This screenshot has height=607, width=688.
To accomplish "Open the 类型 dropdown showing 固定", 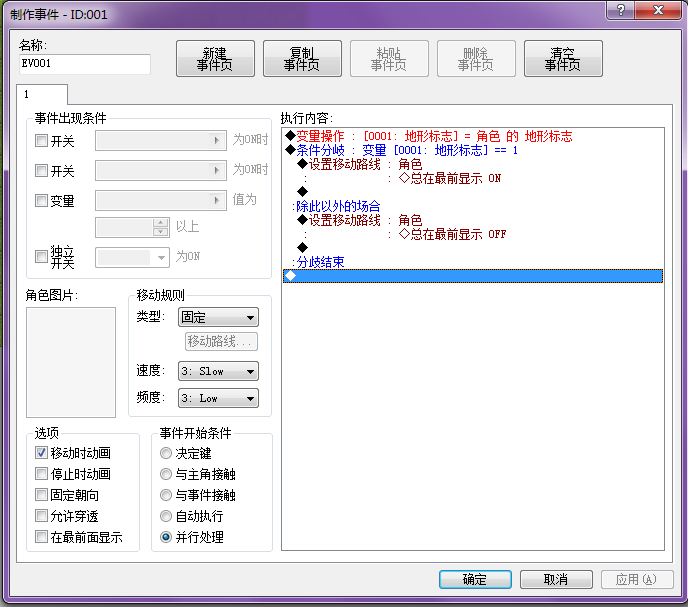I will [x=218, y=317].
